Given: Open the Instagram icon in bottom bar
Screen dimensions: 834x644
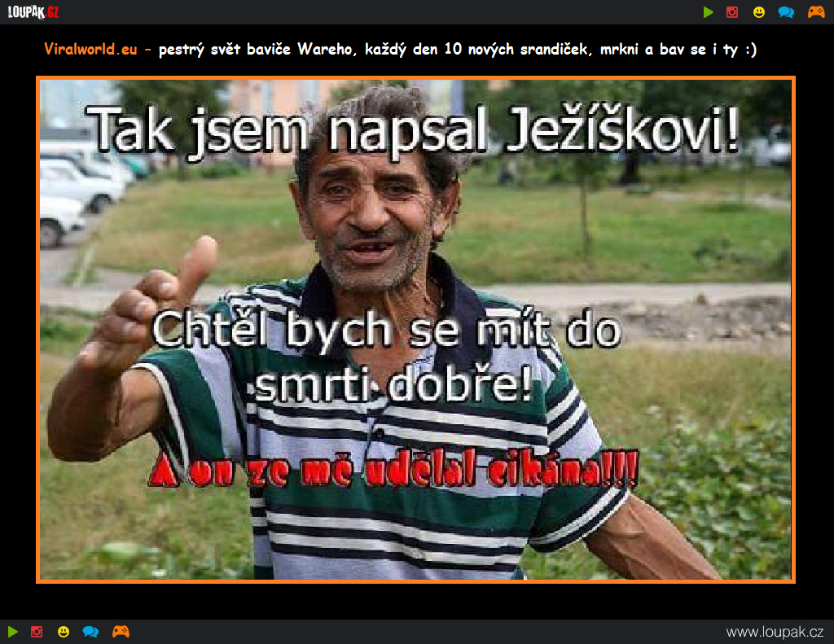Looking at the screenshot, I should tap(37, 631).
